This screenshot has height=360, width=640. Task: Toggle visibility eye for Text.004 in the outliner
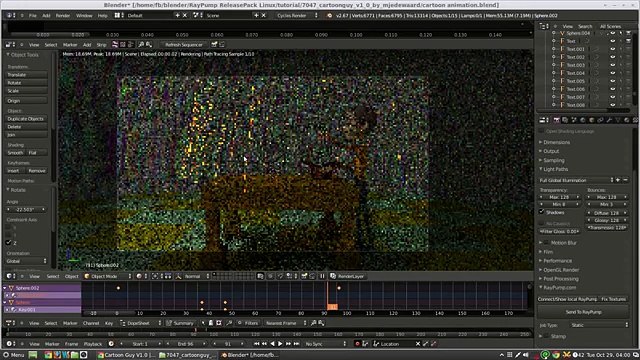pyautogui.click(x=613, y=73)
